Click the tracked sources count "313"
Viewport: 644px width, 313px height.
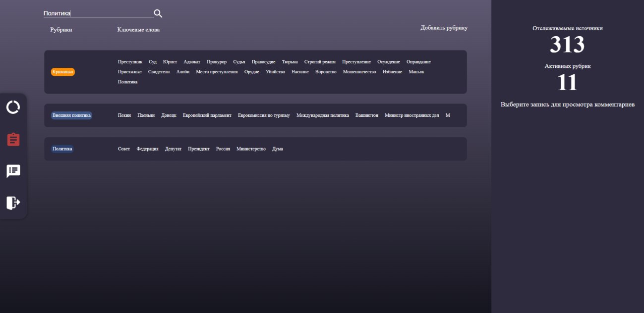pos(567,45)
